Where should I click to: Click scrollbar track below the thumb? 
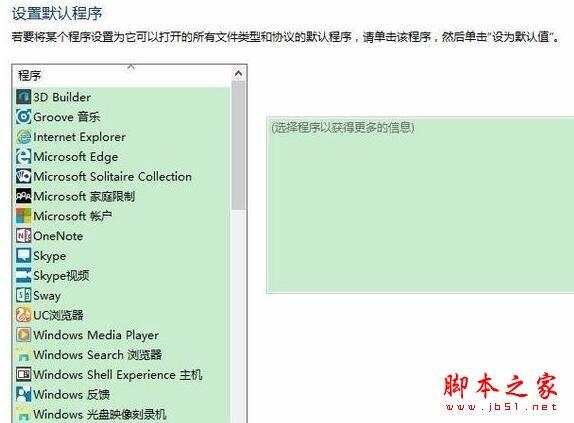238,316
